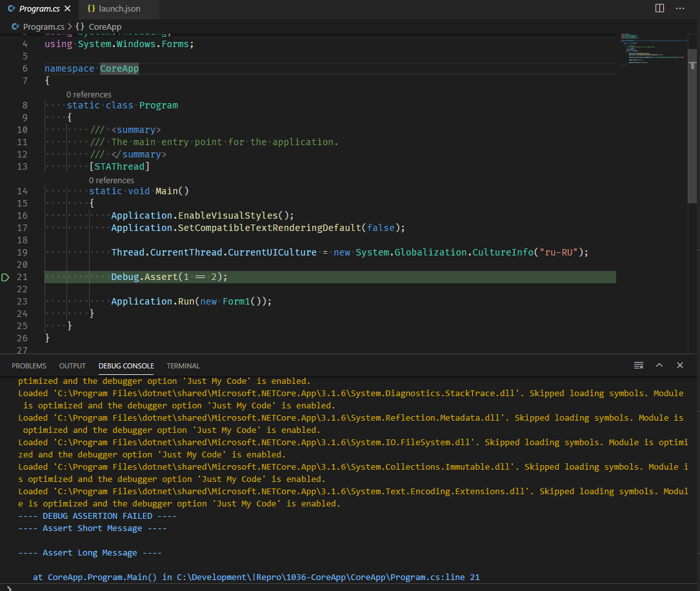
Task: Maximize the panel with the chevron
Action: tap(659, 365)
